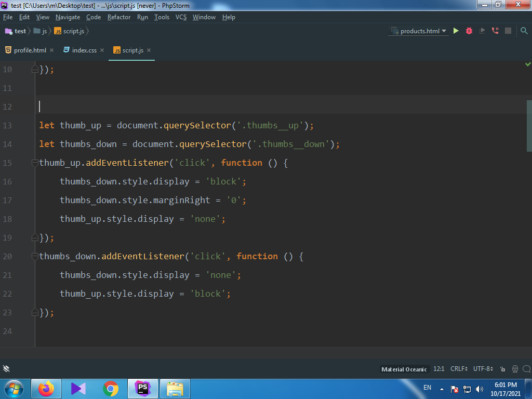Viewport: 532px width, 399px height.
Task: Open the UTF-8 file encoding selector
Action: (x=483, y=369)
